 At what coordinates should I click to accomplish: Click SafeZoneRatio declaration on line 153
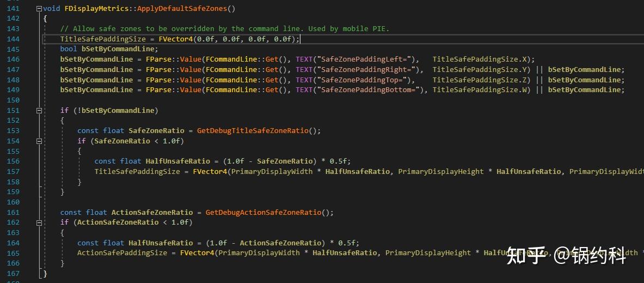click(x=156, y=131)
